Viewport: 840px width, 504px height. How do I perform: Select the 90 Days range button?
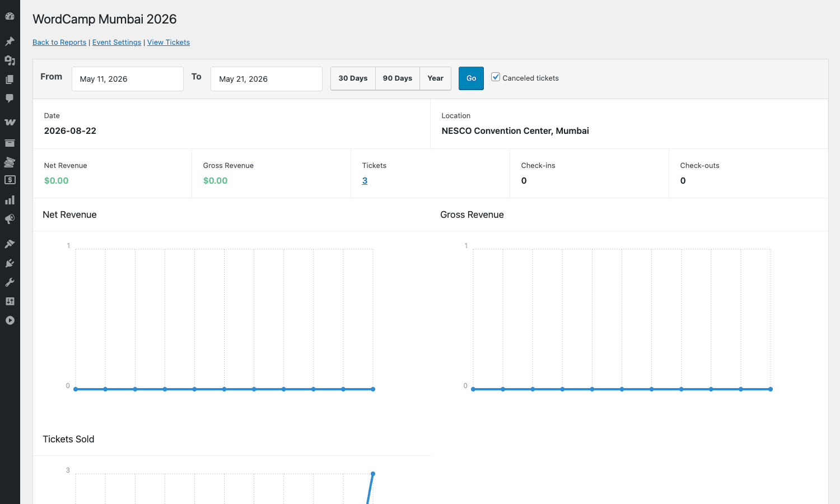point(398,78)
